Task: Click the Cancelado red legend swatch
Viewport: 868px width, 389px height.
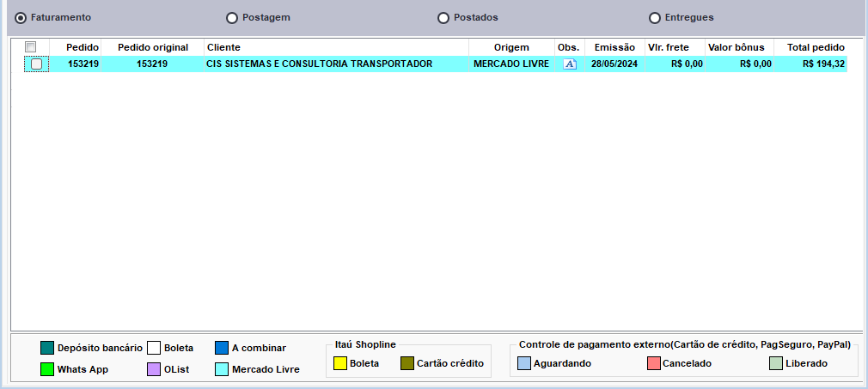Action: pyautogui.click(x=654, y=363)
